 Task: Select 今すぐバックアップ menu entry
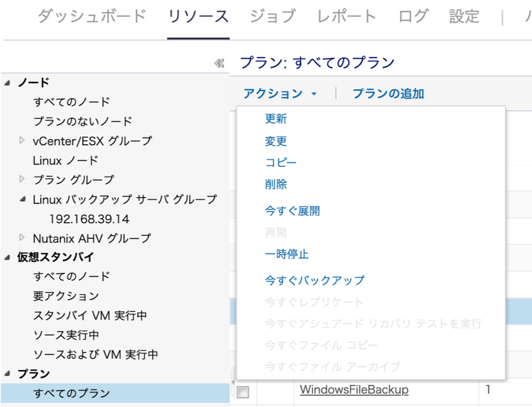[x=315, y=281]
